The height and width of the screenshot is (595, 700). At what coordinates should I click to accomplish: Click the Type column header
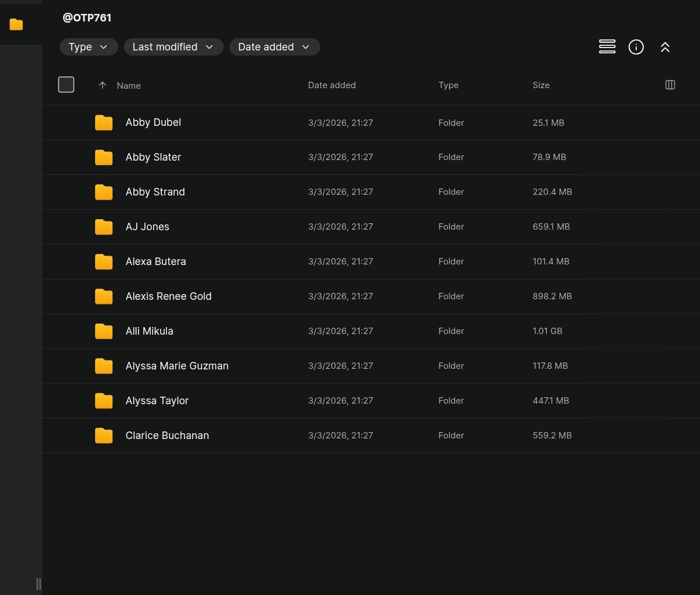(448, 85)
